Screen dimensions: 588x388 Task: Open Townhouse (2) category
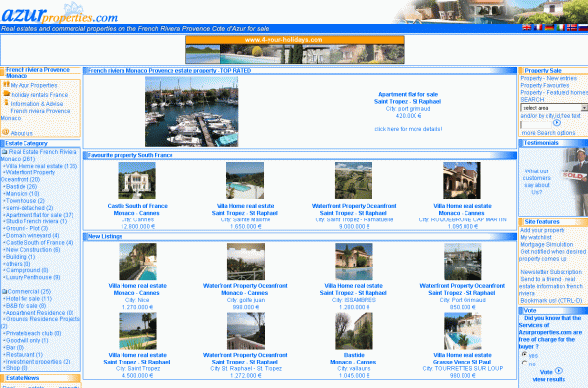(25, 201)
